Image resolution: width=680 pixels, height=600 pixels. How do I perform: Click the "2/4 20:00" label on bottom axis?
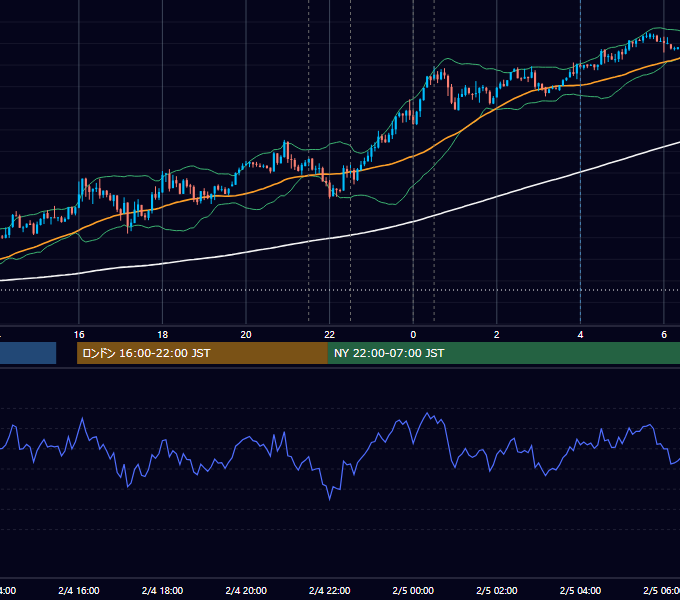click(246, 590)
